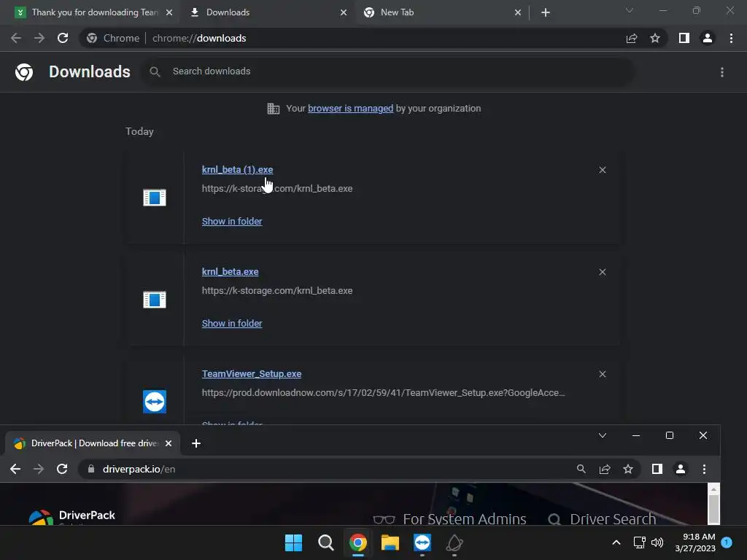
Task: Reload the driverpack.io page
Action: tap(62, 469)
